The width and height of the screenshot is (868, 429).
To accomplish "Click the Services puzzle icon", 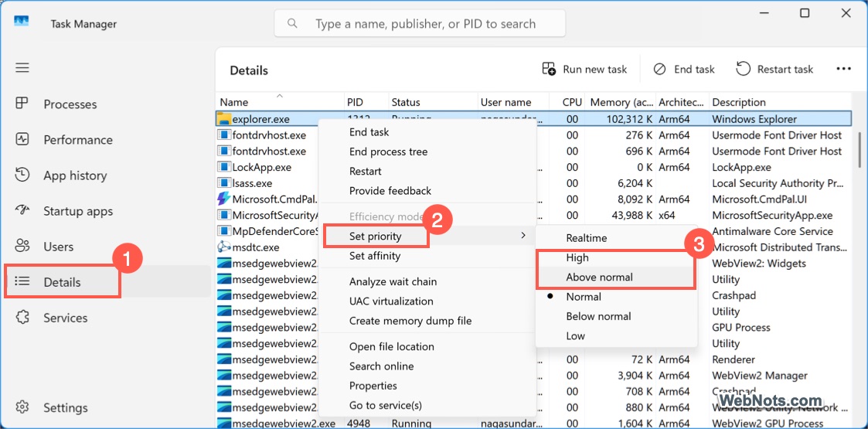I will [x=22, y=317].
